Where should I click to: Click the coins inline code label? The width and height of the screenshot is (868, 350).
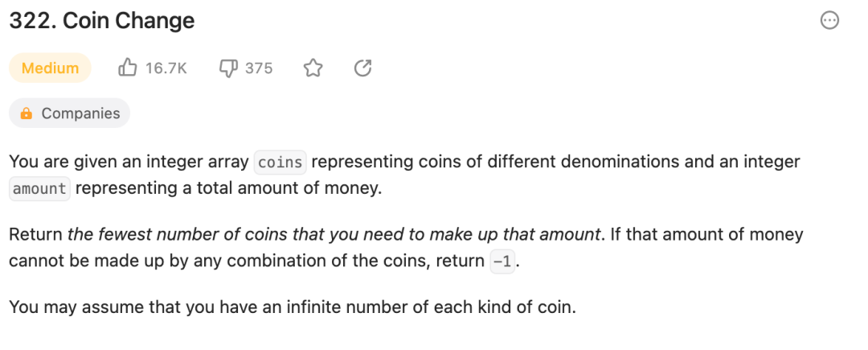click(x=280, y=163)
